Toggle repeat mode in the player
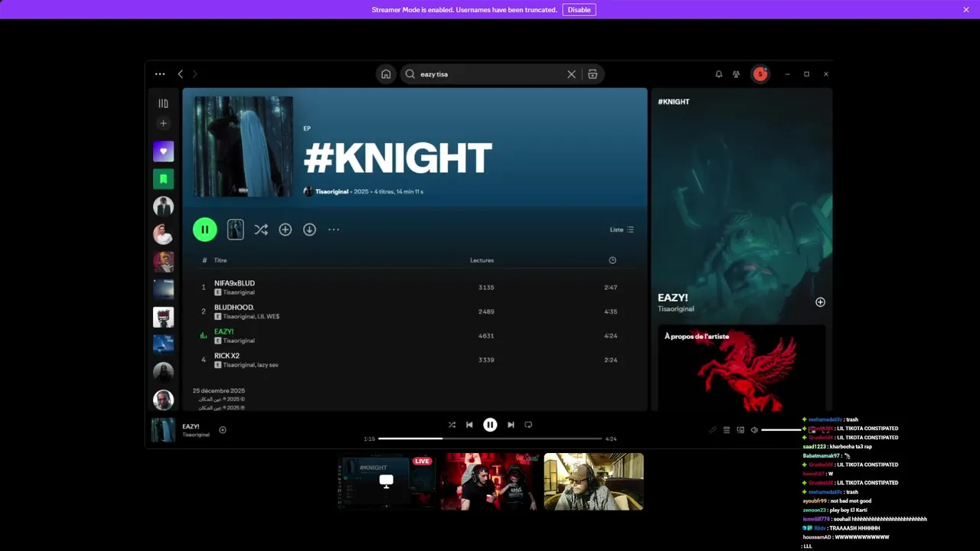This screenshot has width=980, height=551. click(528, 425)
